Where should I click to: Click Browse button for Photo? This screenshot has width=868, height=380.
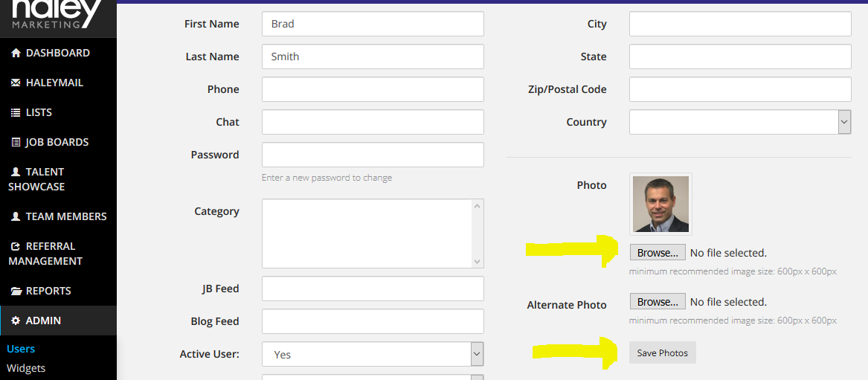(x=658, y=253)
